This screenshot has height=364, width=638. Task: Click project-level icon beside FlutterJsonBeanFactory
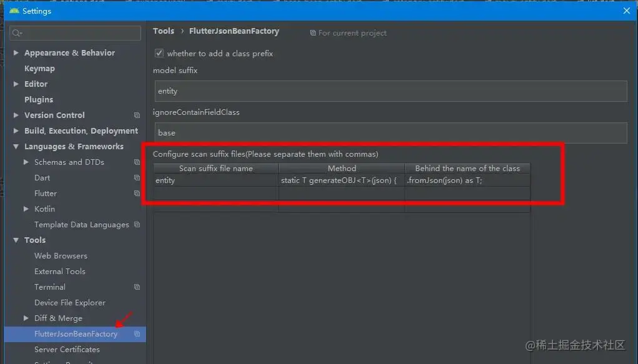137,334
